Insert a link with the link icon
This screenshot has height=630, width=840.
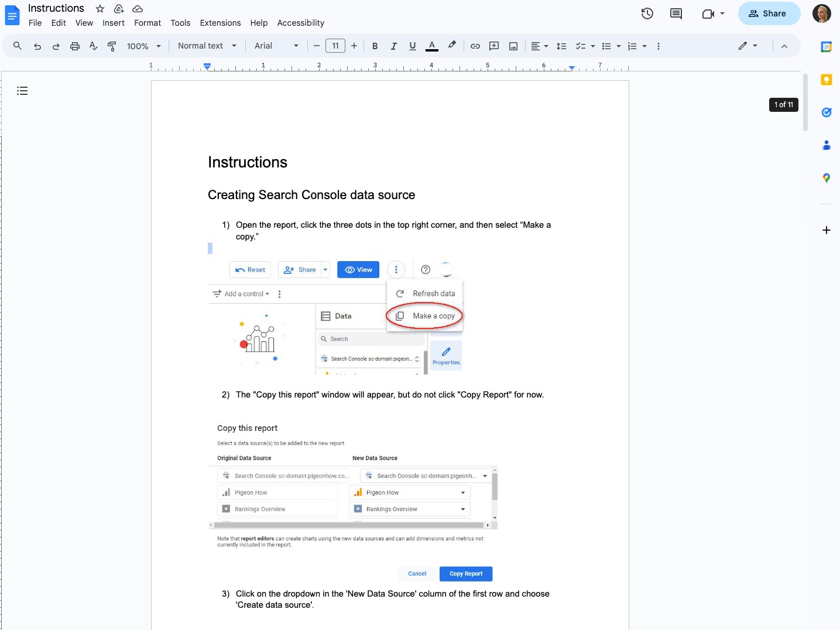(475, 46)
